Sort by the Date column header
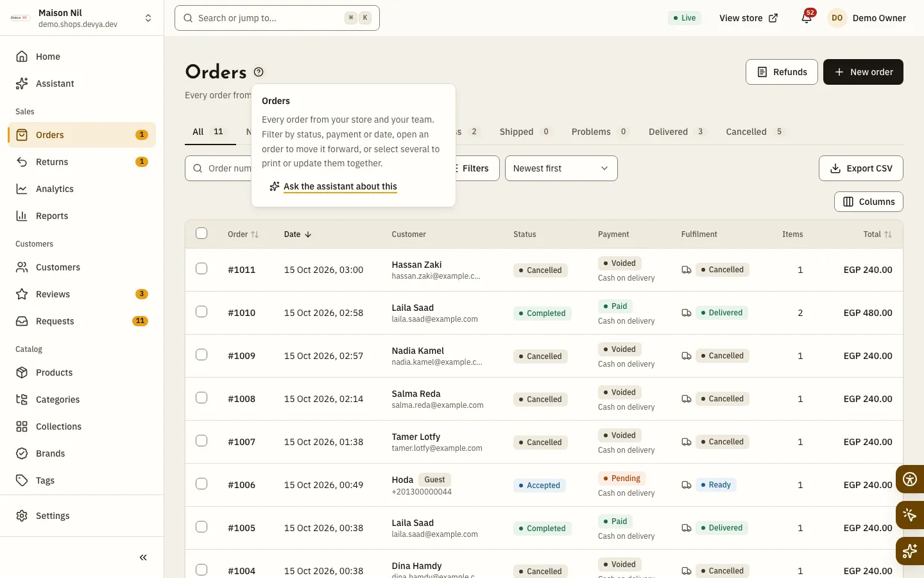 point(298,234)
